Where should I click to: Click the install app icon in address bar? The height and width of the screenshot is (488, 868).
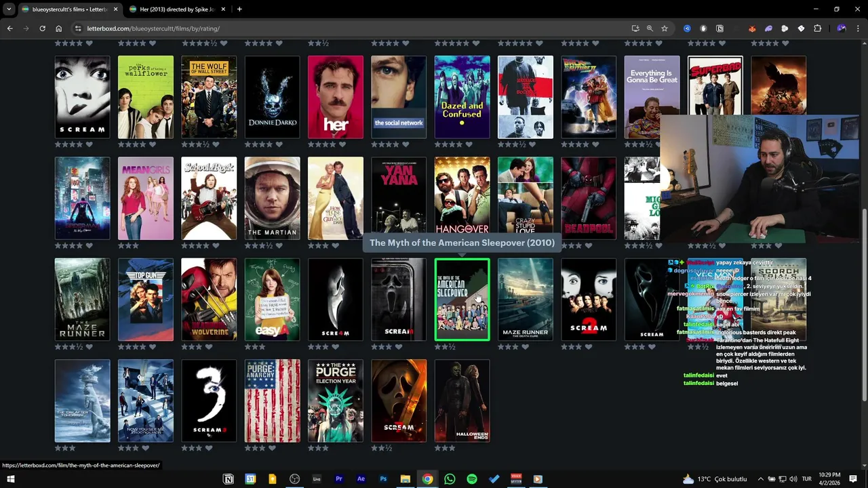coord(635,28)
